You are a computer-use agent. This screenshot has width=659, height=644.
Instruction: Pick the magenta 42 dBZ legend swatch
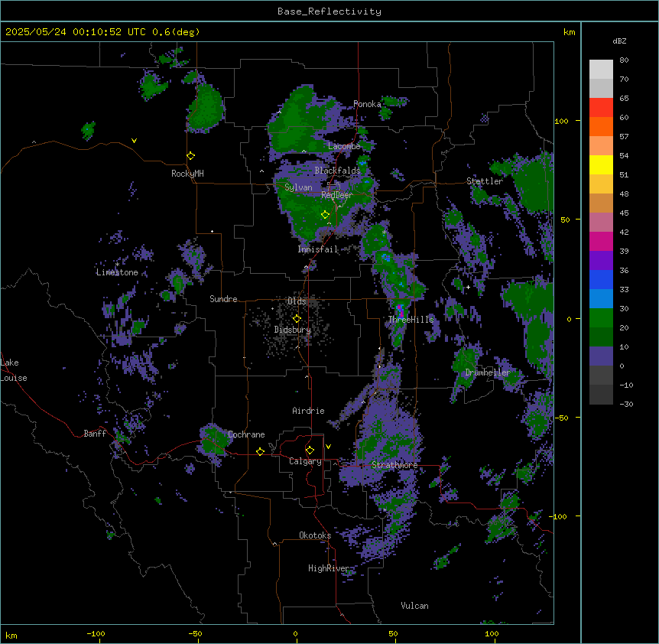[601, 241]
